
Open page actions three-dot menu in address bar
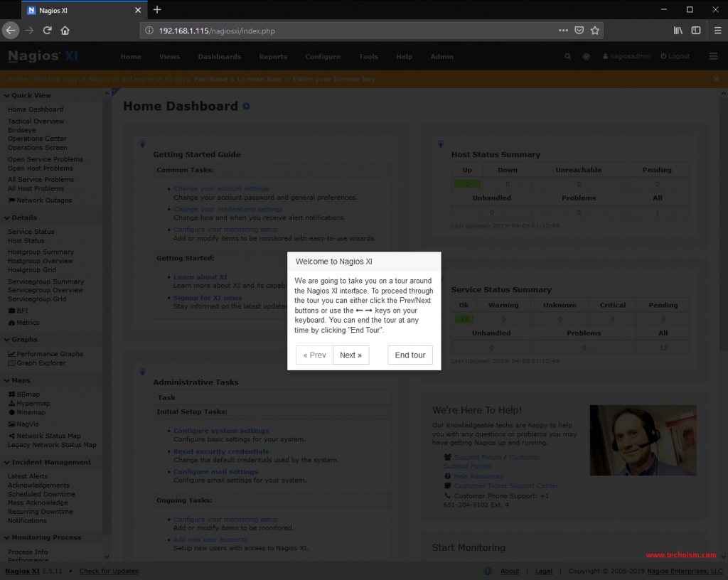point(563,31)
